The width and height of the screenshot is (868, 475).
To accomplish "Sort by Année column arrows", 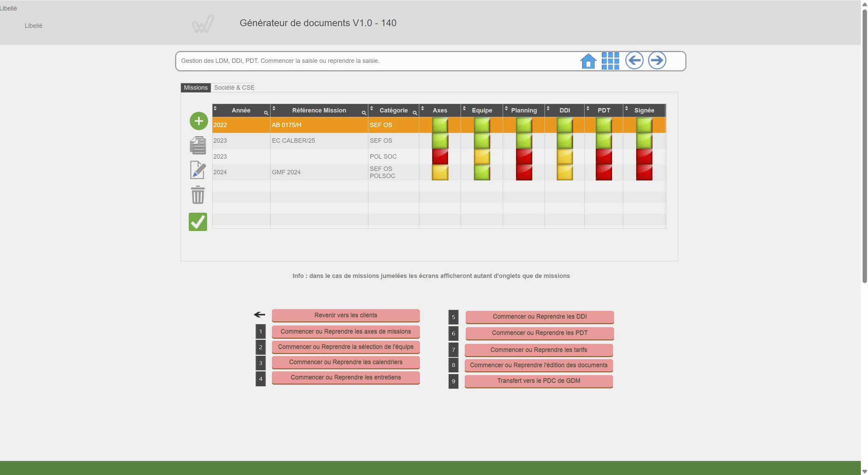I will (215, 108).
